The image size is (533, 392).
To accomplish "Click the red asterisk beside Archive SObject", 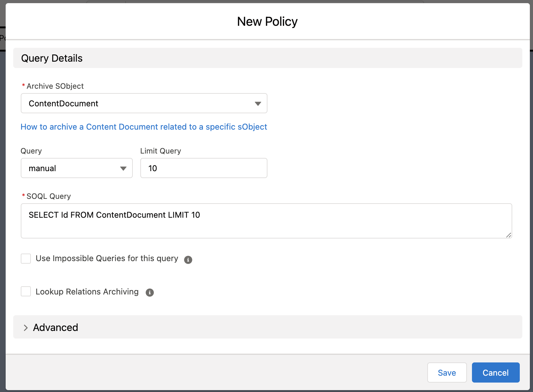I will (x=23, y=86).
